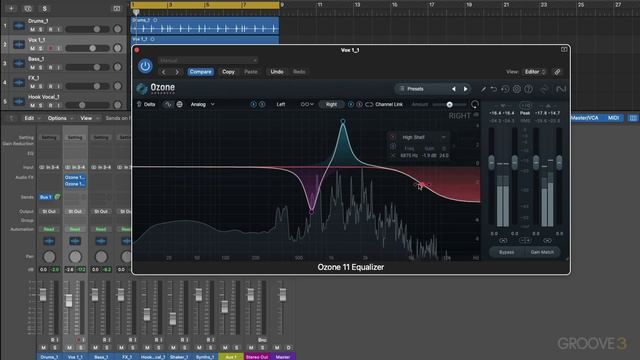The height and width of the screenshot is (360, 640).
Task: Click the input meter link icon below meters
Action: (x=503, y=241)
